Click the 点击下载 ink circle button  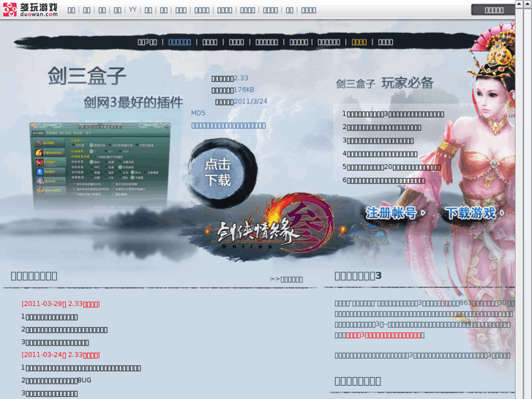(222, 173)
